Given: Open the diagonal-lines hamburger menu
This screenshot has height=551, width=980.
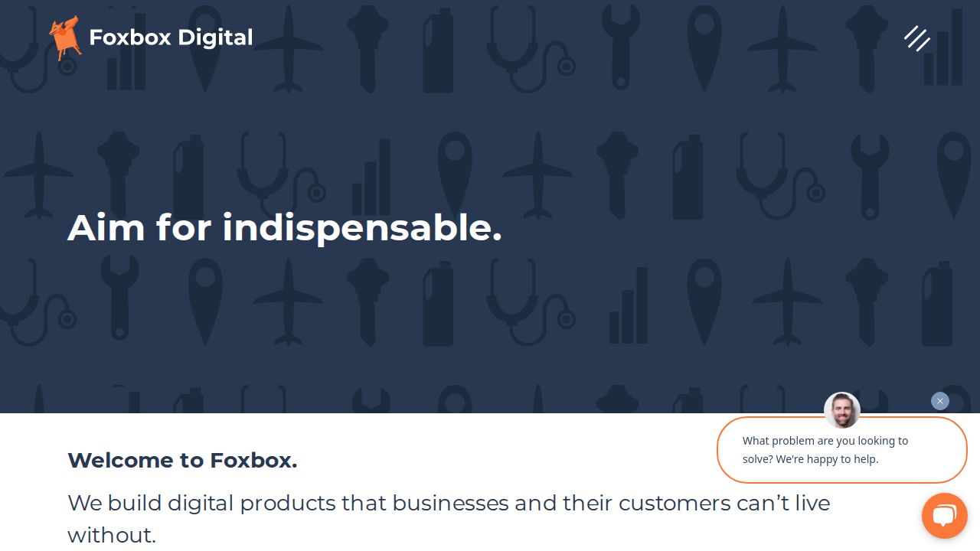Looking at the screenshot, I should [x=916, y=38].
